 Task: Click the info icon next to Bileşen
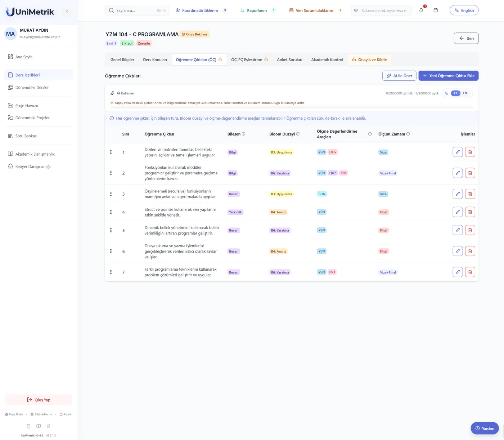tap(243, 134)
